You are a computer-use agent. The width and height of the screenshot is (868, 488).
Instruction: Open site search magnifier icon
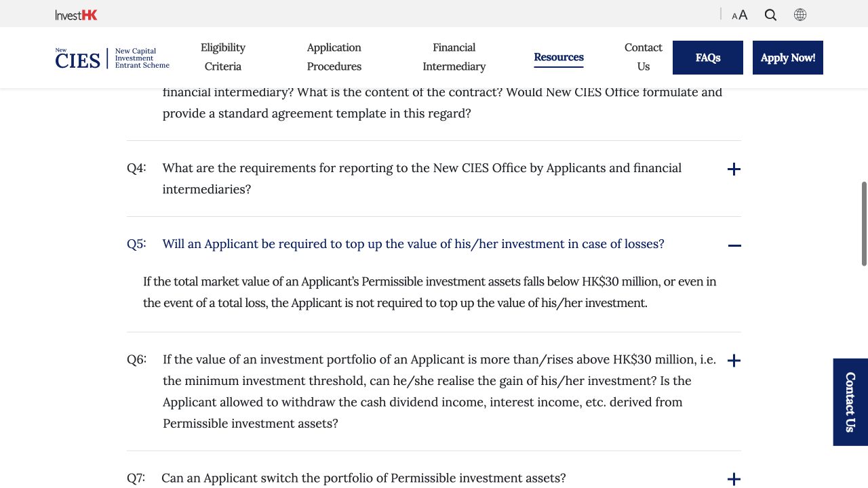point(770,15)
